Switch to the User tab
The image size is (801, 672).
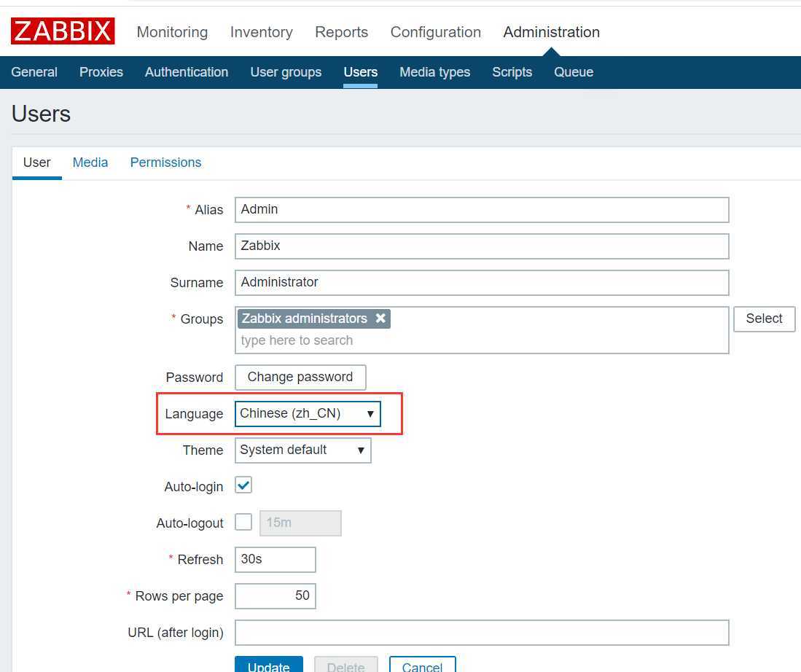(x=36, y=163)
